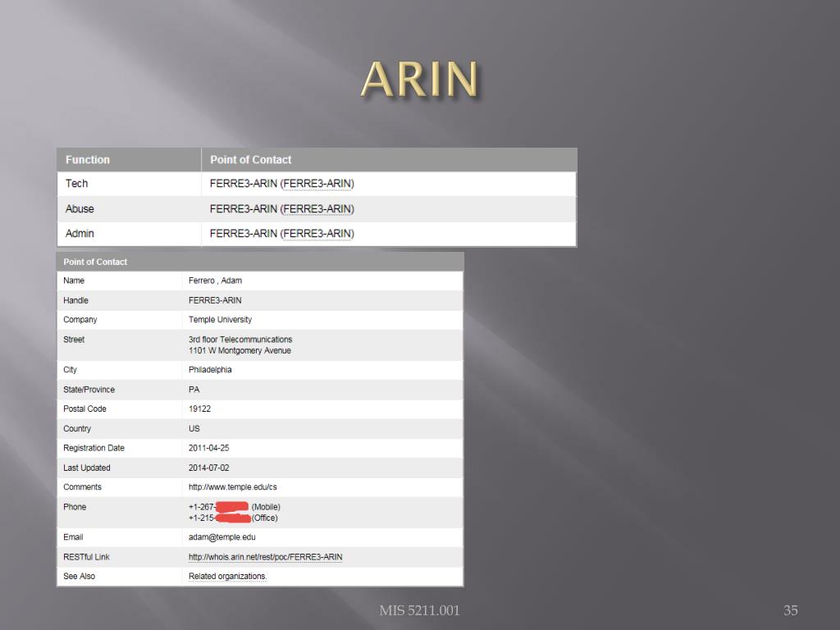The height and width of the screenshot is (630, 840).
Task: Click the Tech function cell
Action: point(76,184)
